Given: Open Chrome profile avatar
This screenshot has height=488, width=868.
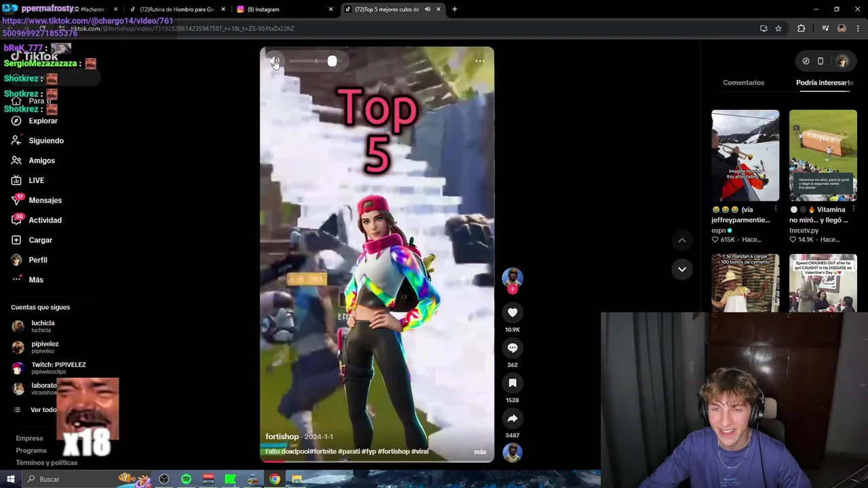Looking at the screenshot, I should (842, 28).
